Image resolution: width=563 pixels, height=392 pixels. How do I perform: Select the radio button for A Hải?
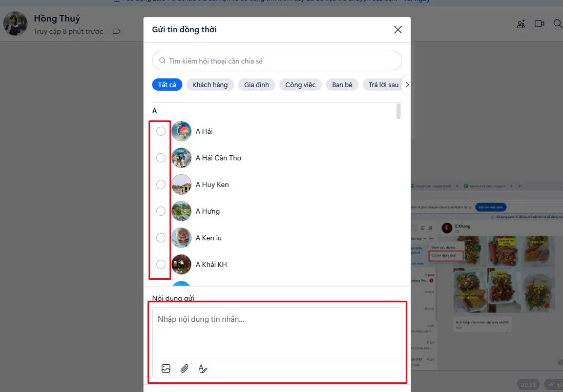tap(161, 131)
